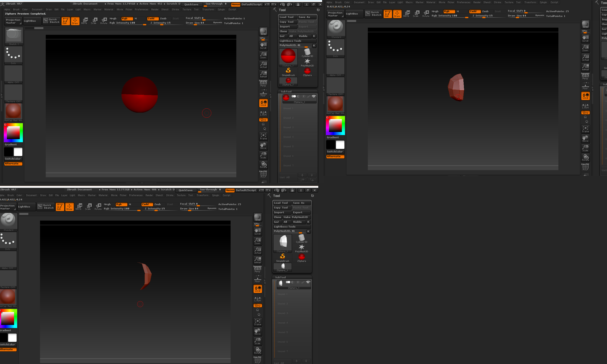Open Alpha Off picker in top-left window
This screenshot has height=364, width=607.
point(14,74)
